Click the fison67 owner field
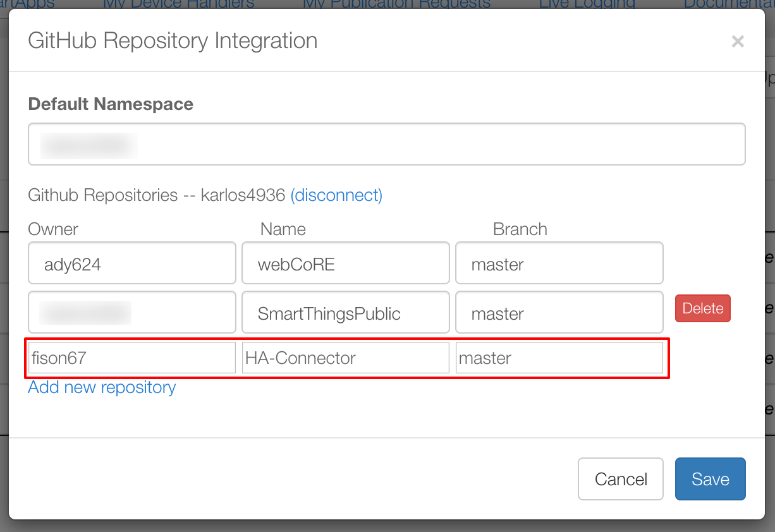775x532 pixels. pos(132,358)
